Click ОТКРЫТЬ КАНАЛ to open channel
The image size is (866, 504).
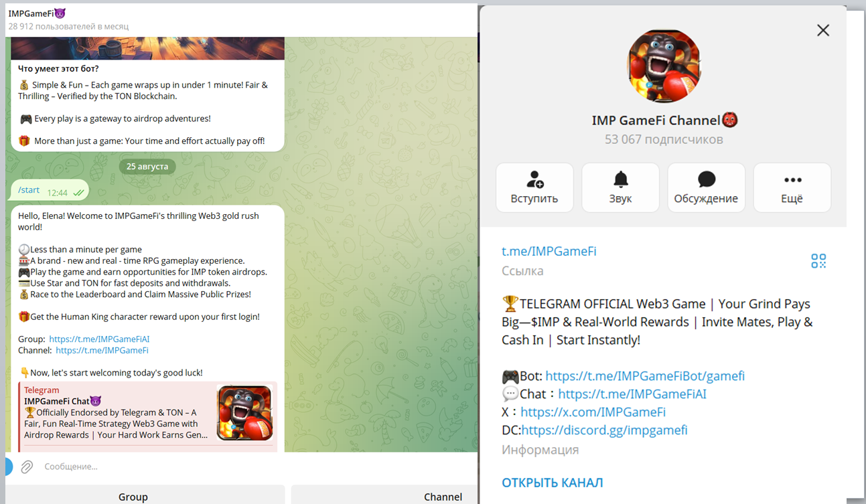pos(553,483)
